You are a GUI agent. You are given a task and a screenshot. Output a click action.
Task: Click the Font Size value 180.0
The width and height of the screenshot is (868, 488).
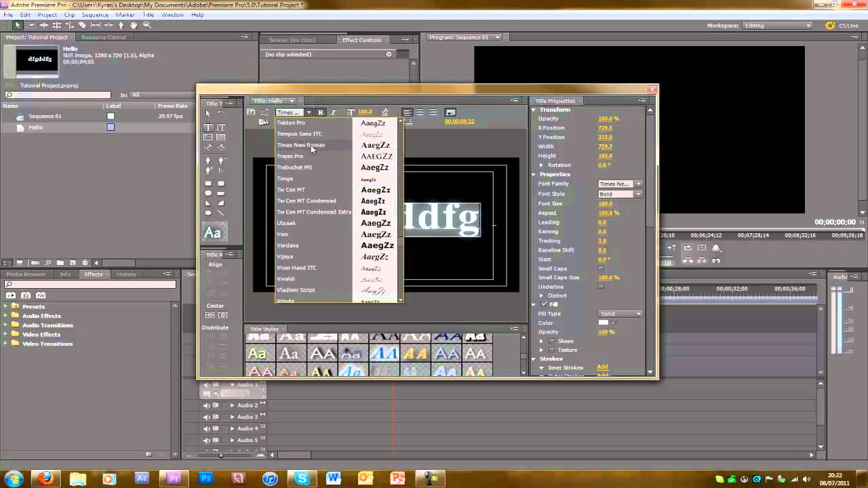point(605,203)
